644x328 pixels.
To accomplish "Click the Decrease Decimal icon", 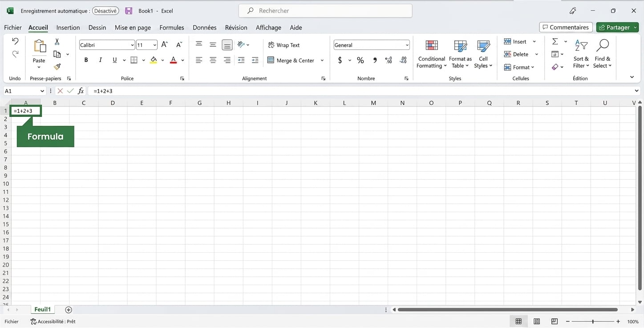I will 403,60.
